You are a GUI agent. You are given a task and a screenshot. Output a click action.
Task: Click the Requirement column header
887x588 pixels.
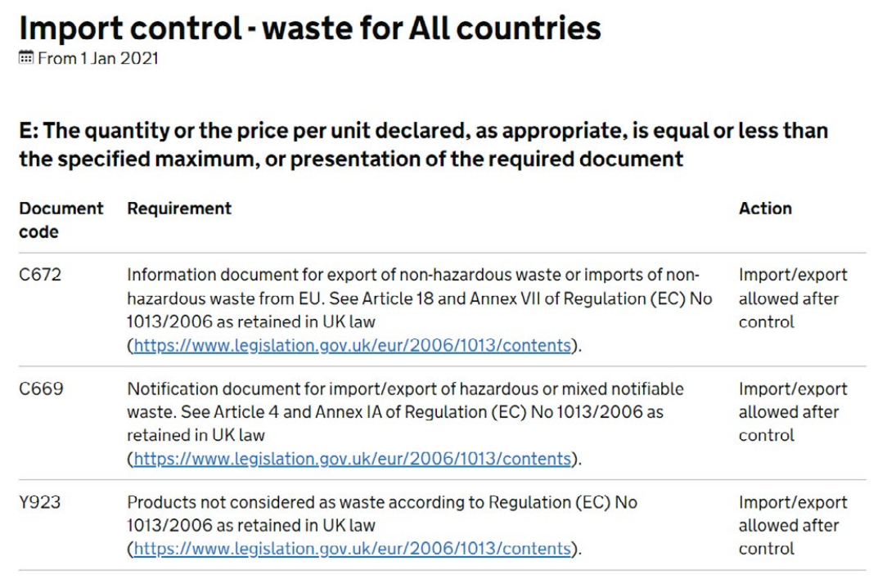point(179,209)
